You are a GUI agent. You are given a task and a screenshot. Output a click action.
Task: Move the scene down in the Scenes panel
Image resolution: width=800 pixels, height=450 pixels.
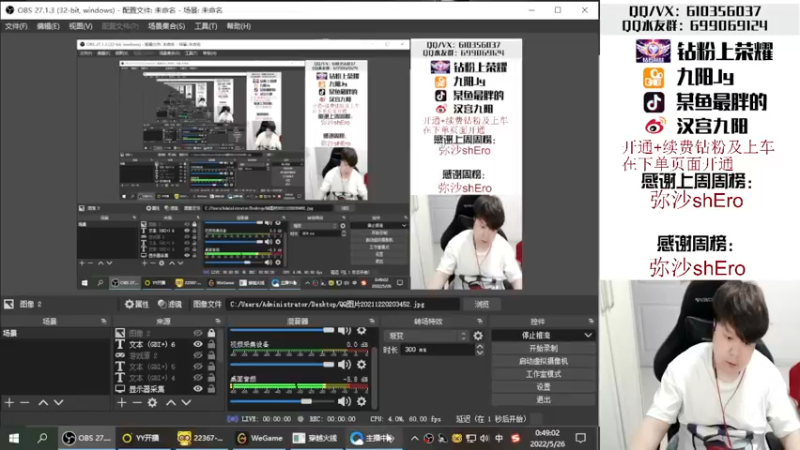pyautogui.click(x=59, y=403)
